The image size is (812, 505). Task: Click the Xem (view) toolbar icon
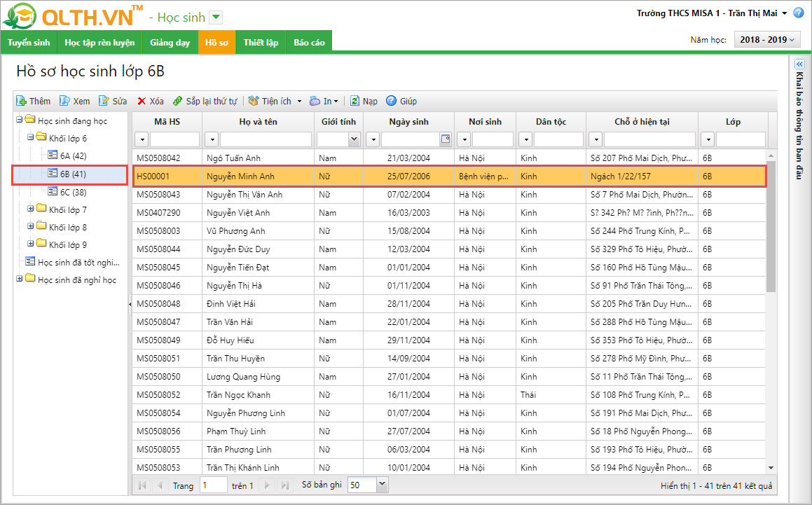point(64,101)
